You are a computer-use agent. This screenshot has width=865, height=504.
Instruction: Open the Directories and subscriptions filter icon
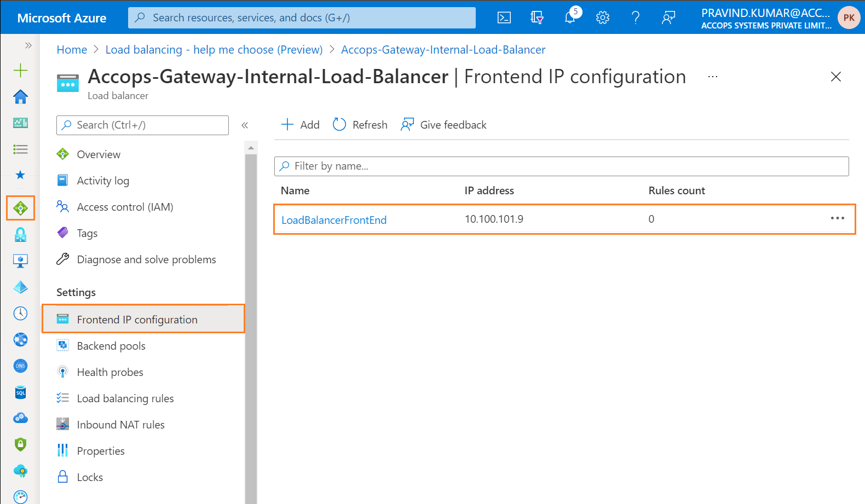(537, 18)
